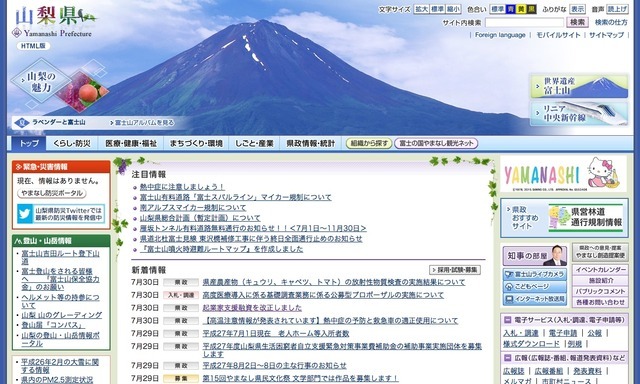
Task: Select the 医療・健康・福祉 navigation tab
Action: click(131, 143)
